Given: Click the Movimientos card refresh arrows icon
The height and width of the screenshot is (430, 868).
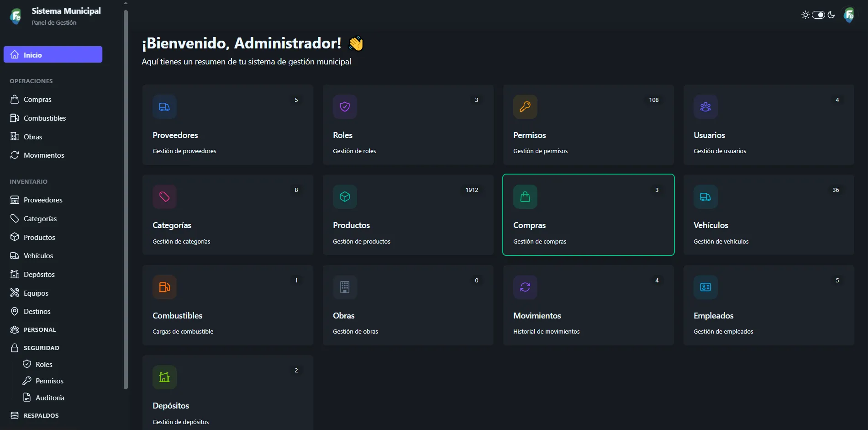Looking at the screenshot, I should (525, 287).
